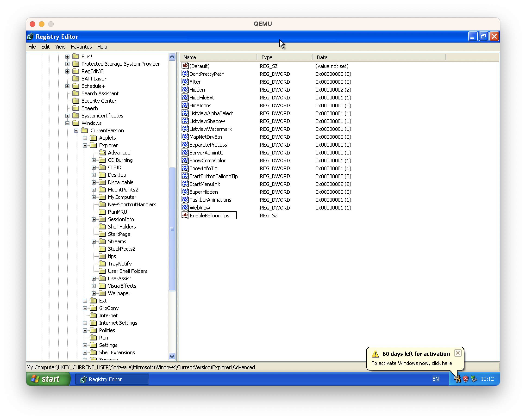Select the StuckRects2 tree item

122,249
